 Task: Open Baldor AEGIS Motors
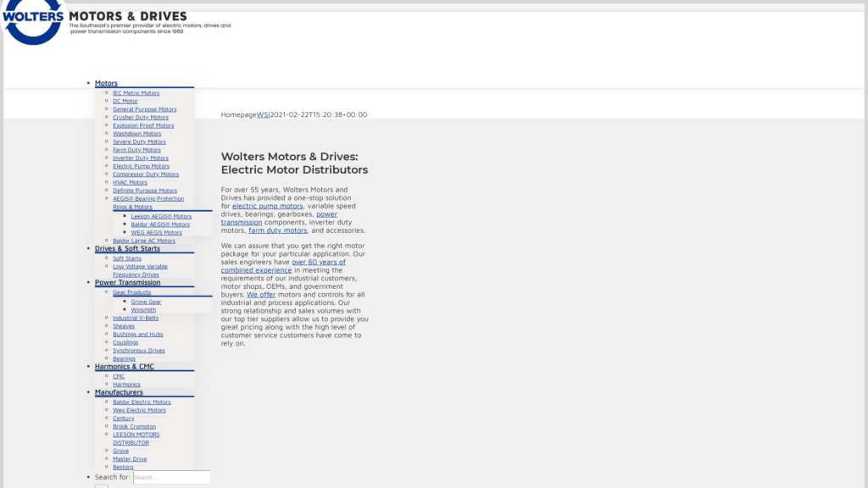pyautogui.click(x=160, y=225)
